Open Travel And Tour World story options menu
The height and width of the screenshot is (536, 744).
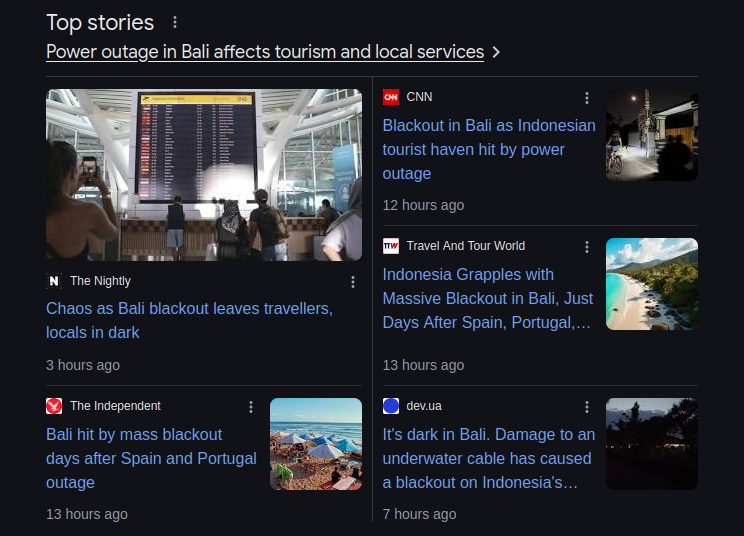click(x=587, y=247)
